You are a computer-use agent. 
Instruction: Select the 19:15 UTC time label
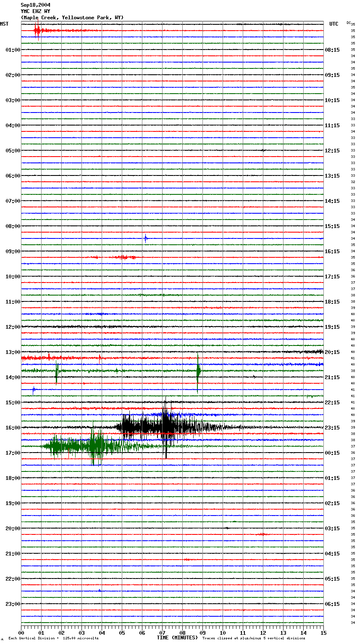tap(332, 327)
